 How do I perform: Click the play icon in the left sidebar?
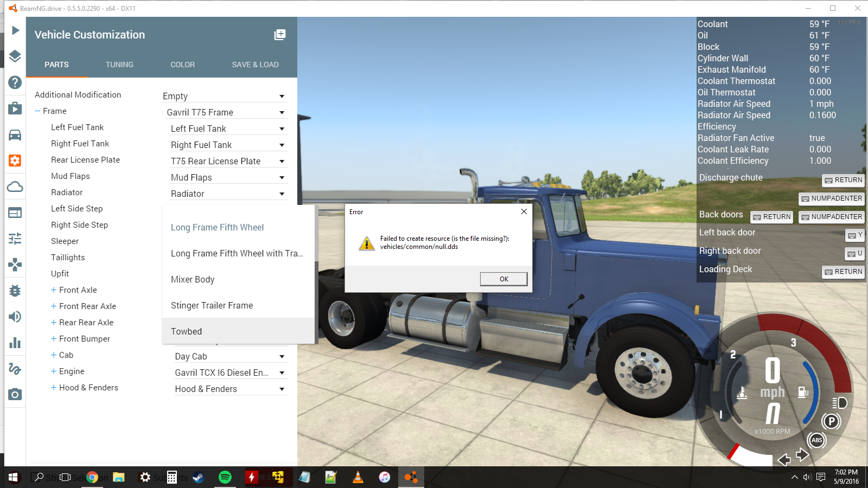click(x=15, y=30)
